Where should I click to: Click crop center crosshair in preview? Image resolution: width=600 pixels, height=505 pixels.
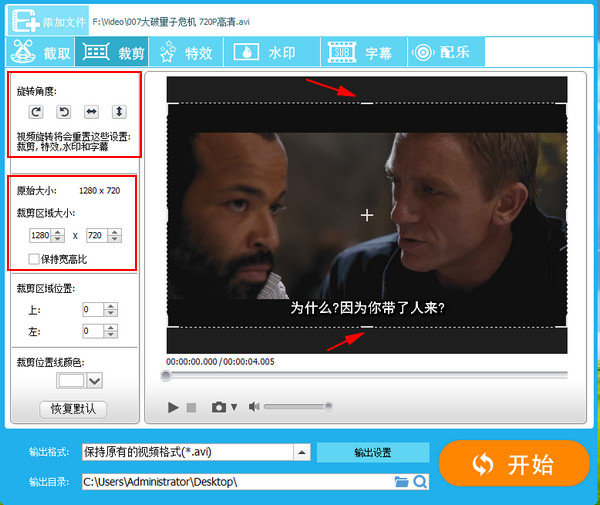[x=367, y=215]
